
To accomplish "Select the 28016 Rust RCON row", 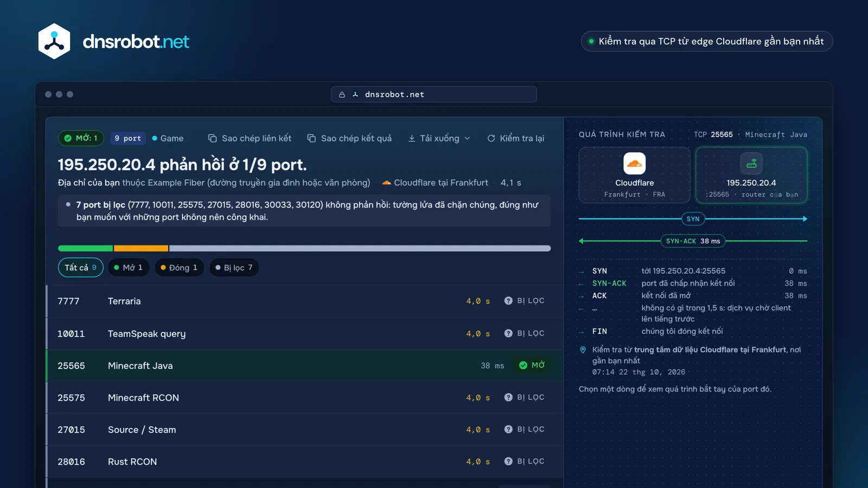I will click(x=304, y=461).
